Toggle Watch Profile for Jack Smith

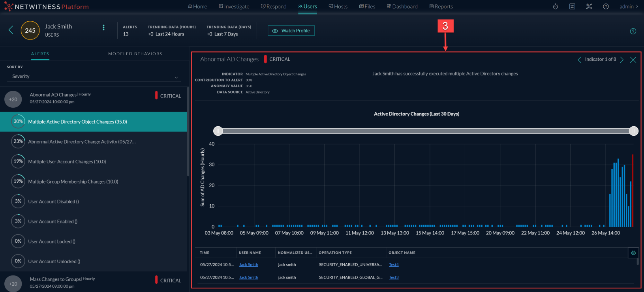pyautogui.click(x=291, y=31)
